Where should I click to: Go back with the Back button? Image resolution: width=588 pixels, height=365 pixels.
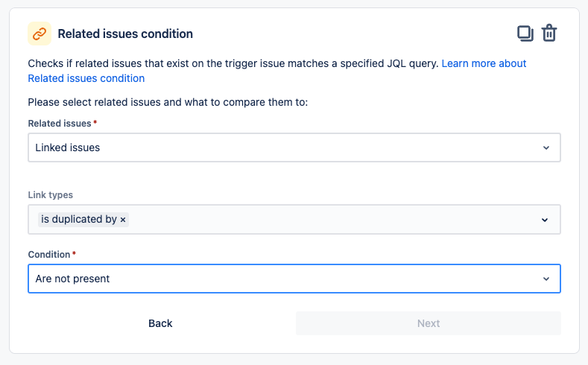pyautogui.click(x=160, y=323)
